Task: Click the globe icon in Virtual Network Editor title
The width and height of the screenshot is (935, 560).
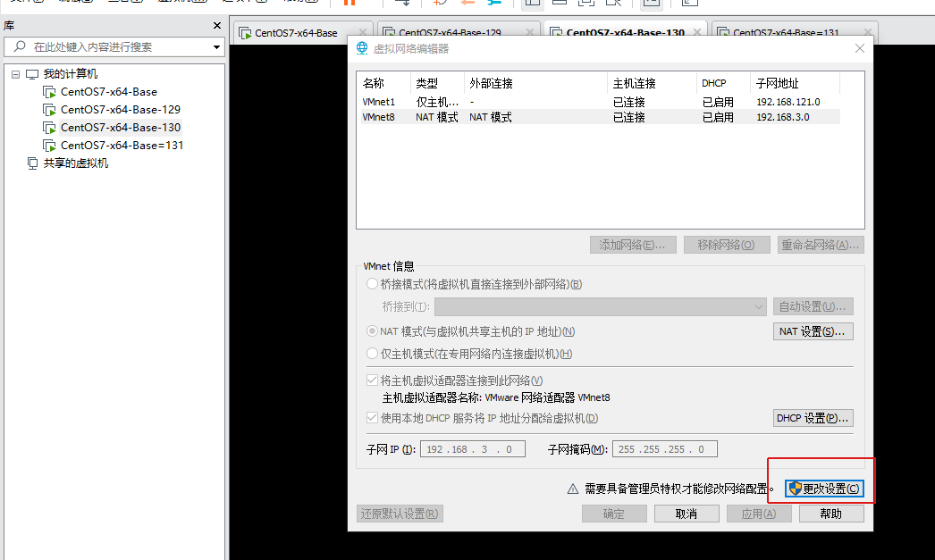Action: click(x=362, y=48)
